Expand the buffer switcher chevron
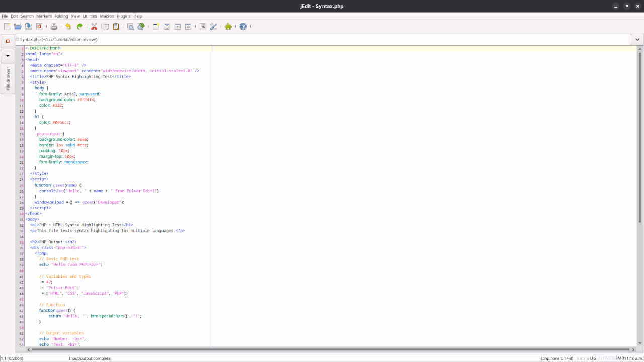The image size is (644, 362). click(x=637, y=39)
